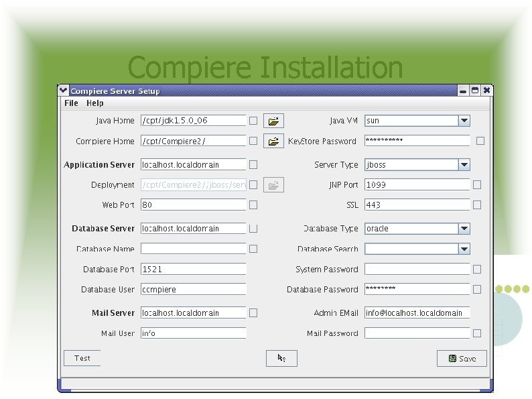Toggle checkbox beside JNP Port field
The image size is (532, 399).
(477, 184)
